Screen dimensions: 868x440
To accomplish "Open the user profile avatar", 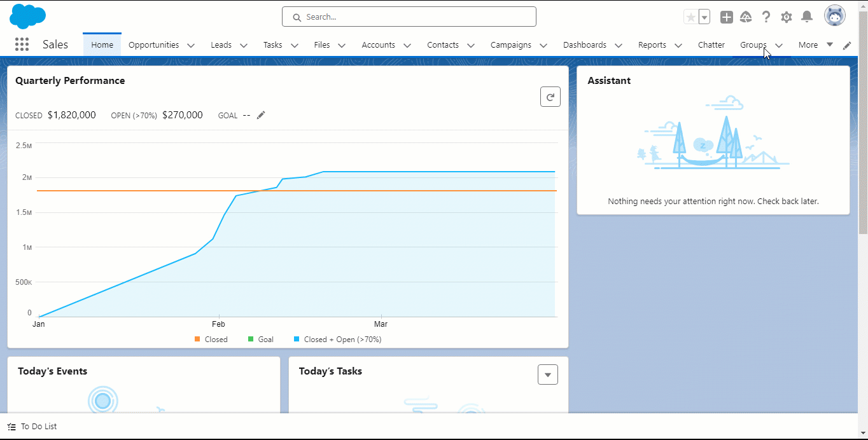I will coord(835,16).
